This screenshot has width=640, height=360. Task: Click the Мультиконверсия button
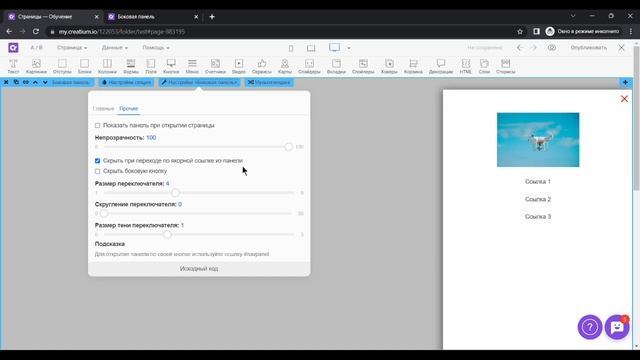(x=269, y=82)
